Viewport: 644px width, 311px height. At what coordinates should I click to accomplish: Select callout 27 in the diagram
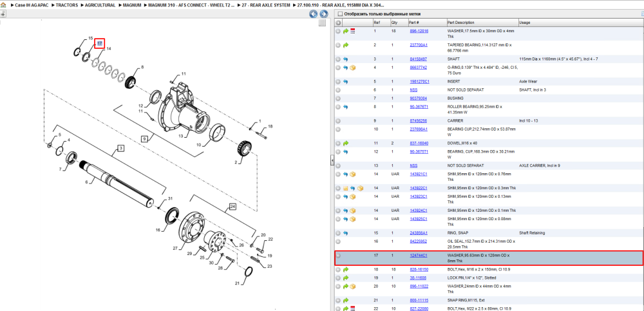174,249
